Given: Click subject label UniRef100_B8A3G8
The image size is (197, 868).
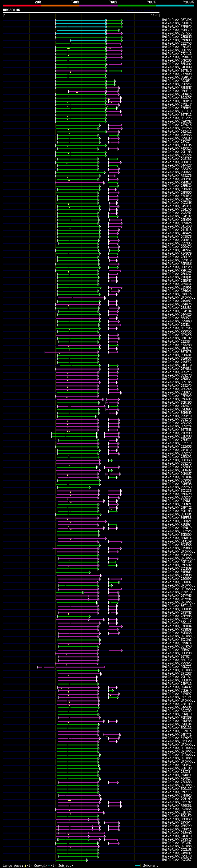Looking at the screenshot, I should click(x=177, y=460).
